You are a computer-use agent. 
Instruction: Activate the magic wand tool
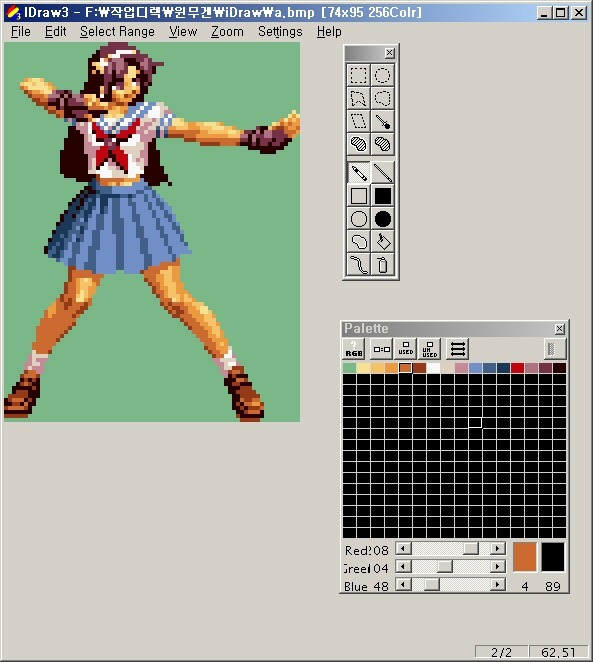pos(382,121)
